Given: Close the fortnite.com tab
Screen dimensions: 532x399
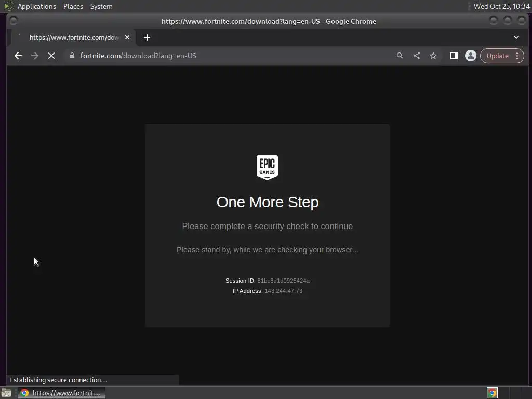Looking at the screenshot, I should pyautogui.click(x=127, y=37).
